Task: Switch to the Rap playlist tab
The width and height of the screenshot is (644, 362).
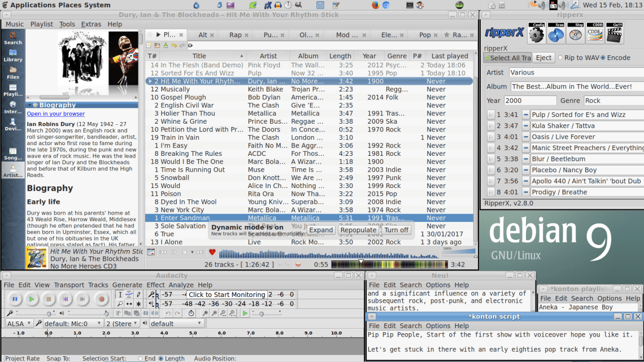Action: 236,35
